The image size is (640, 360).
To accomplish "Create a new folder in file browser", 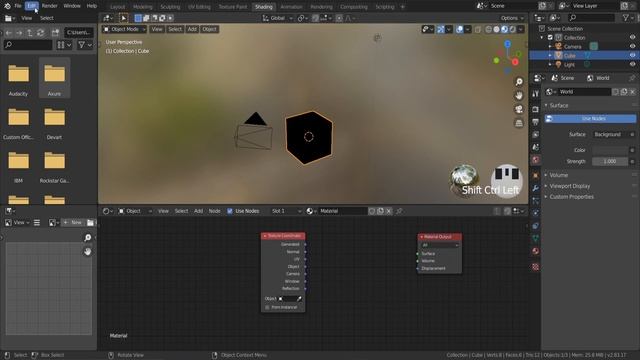I will [55, 33].
